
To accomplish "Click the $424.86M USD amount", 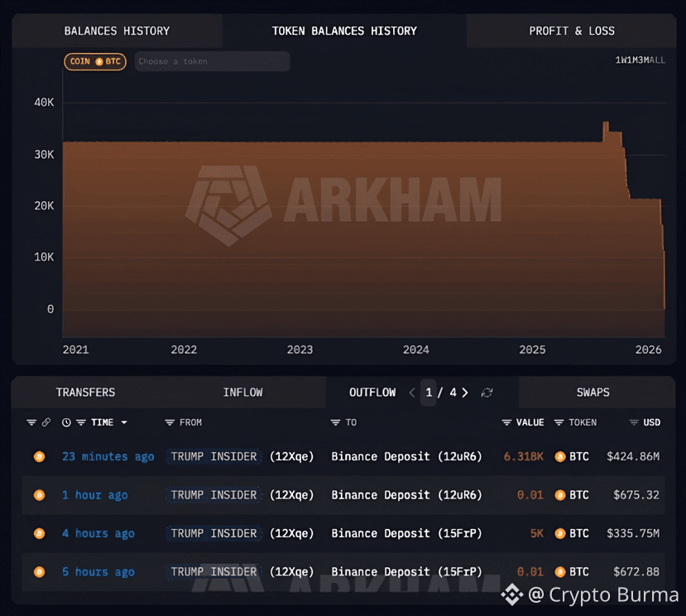I will click(632, 457).
